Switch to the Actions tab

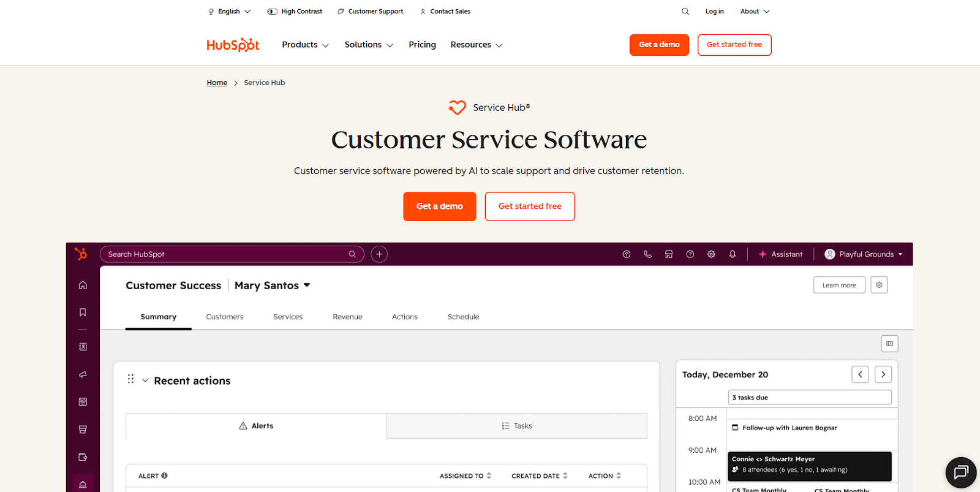tap(405, 317)
